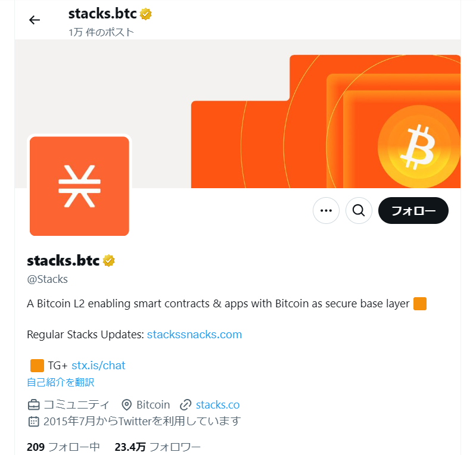Click the @Stacks handle text
This screenshot has width=476, height=455.
point(47,279)
